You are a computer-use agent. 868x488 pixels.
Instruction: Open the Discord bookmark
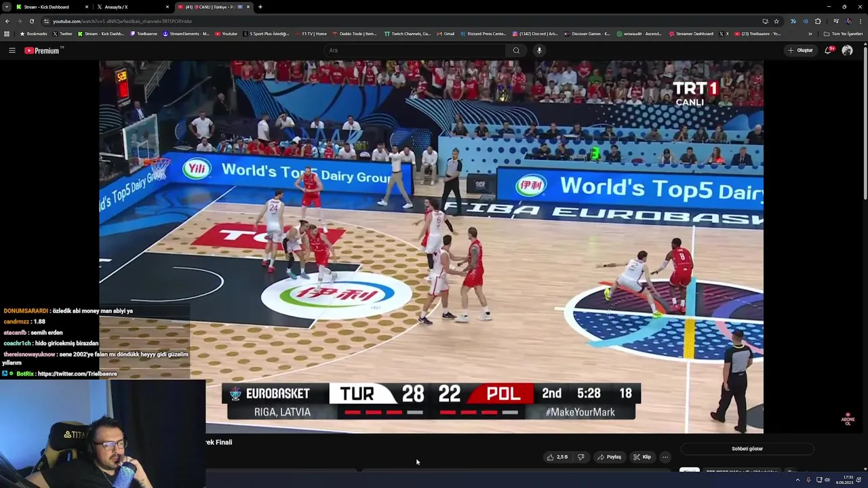click(x=536, y=33)
